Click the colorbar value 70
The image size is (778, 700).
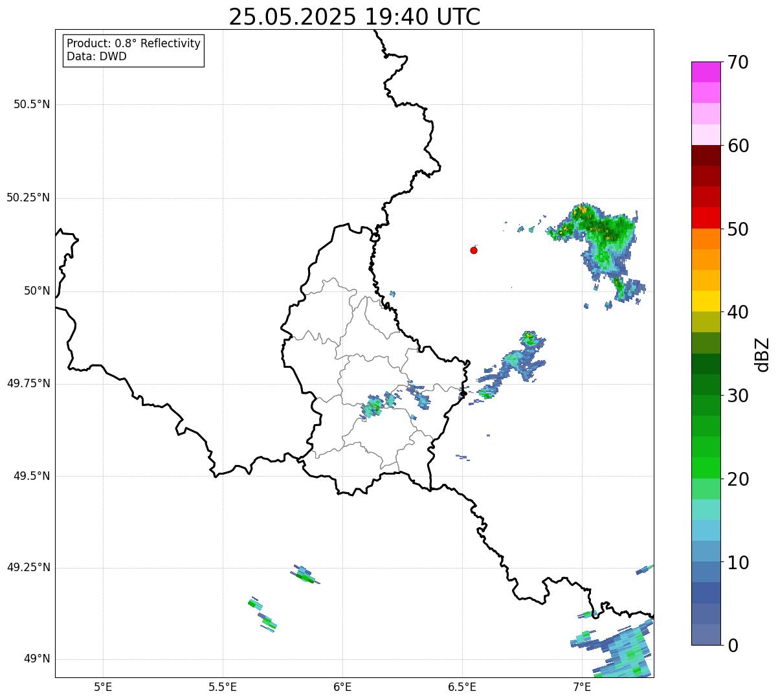(737, 62)
